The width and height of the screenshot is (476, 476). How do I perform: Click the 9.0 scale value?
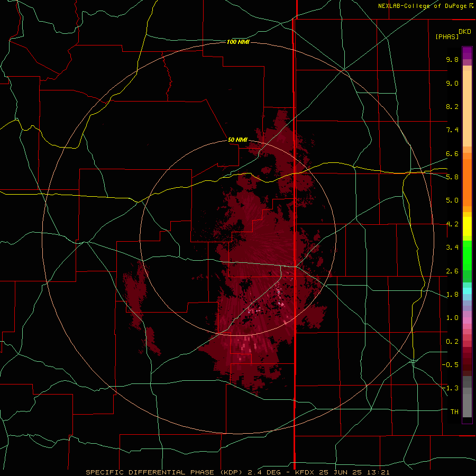[452, 83]
